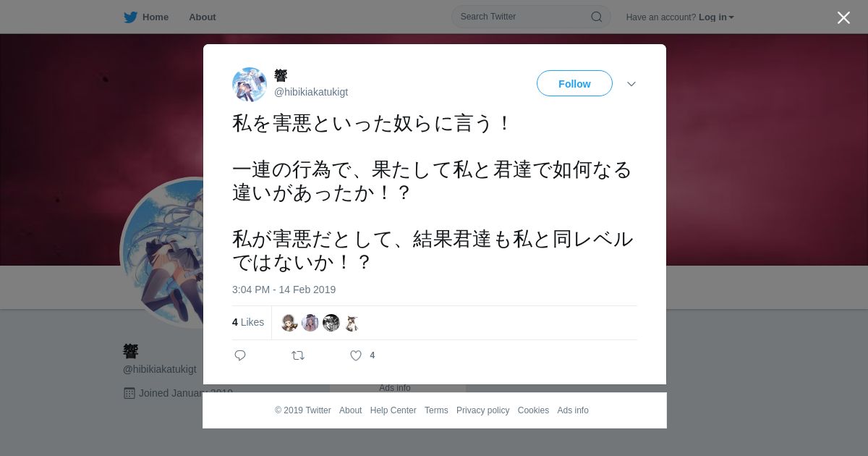Click the retweet icon under the tweet
The image size is (868, 456).
[298, 355]
